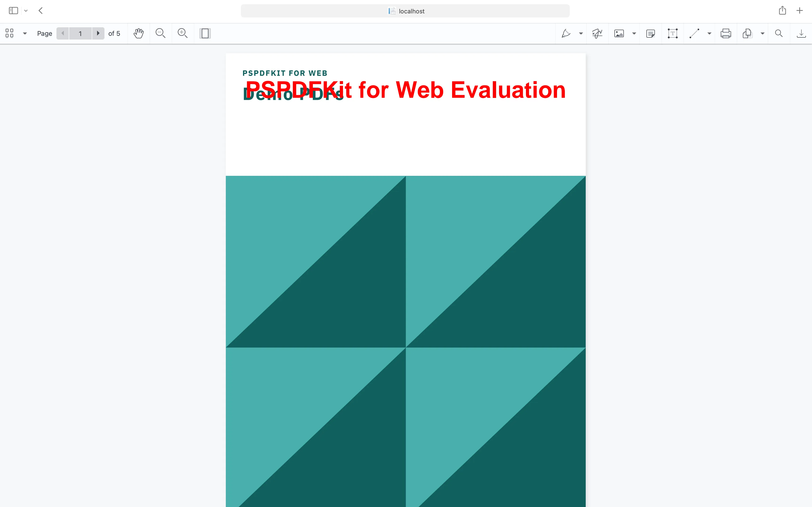Screen dimensions: 812x507
Task: Select the Ink signature tool
Action: (x=597, y=33)
